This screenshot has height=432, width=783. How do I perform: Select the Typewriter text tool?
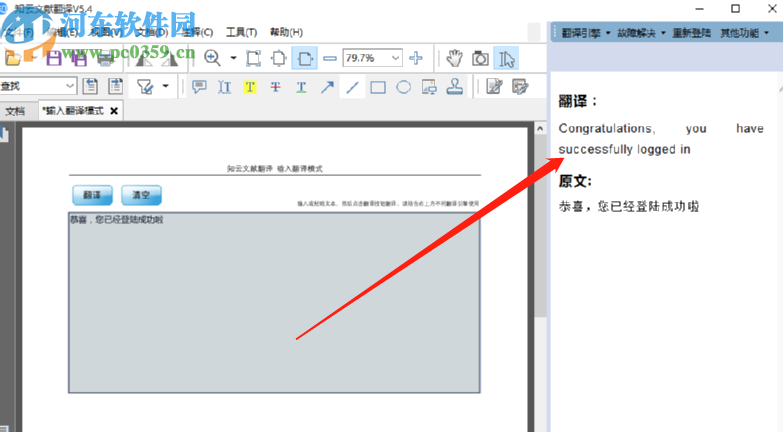click(224, 87)
